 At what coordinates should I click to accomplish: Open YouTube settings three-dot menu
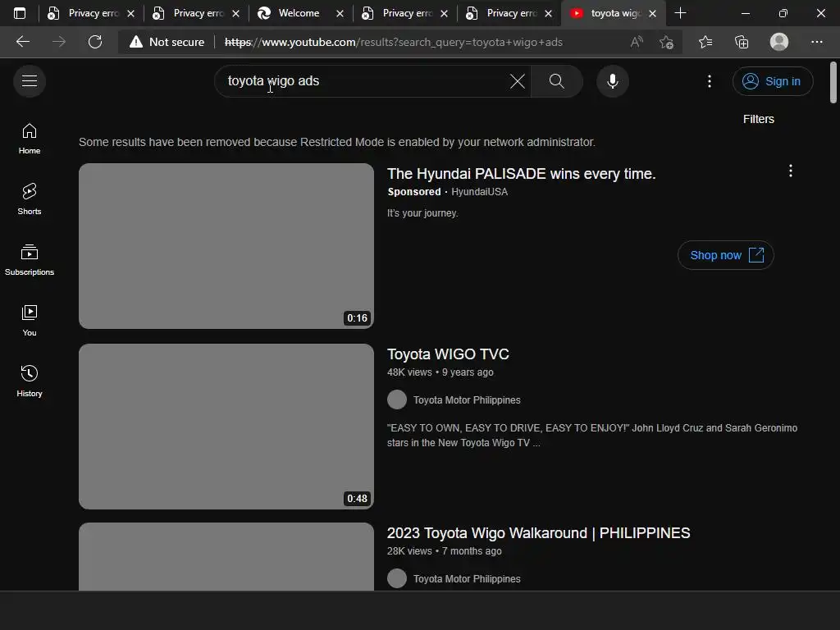click(x=710, y=81)
